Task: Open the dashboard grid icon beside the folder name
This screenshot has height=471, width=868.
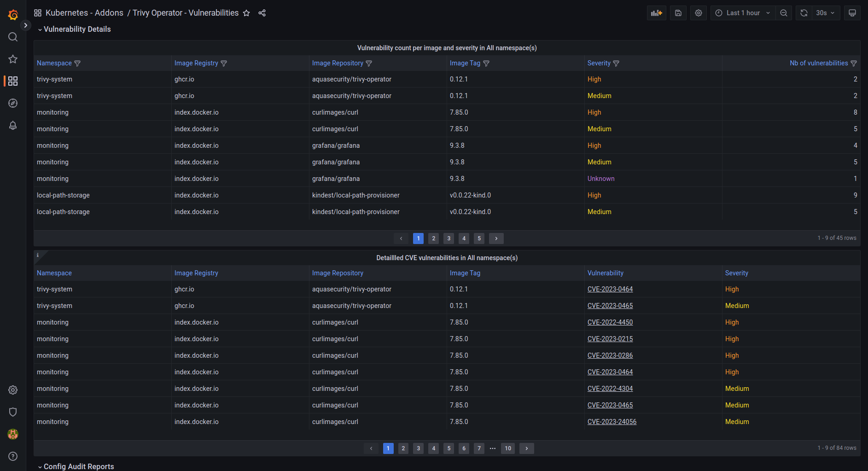Action: pos(38,13)
